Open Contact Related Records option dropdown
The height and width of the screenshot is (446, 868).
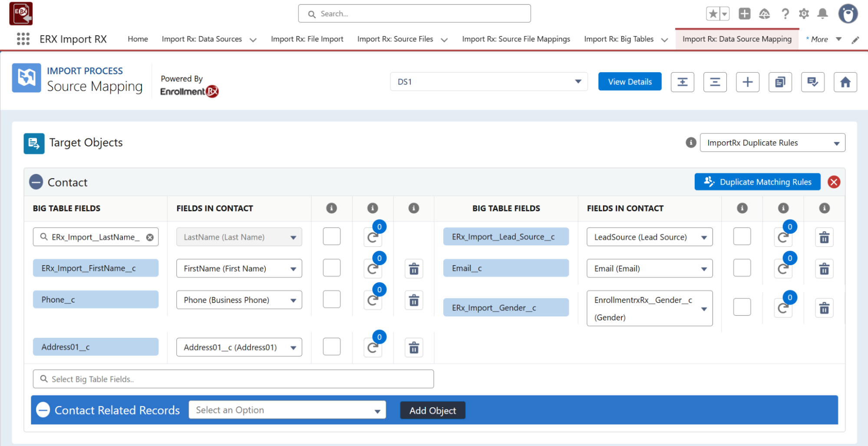pos(287,410)
